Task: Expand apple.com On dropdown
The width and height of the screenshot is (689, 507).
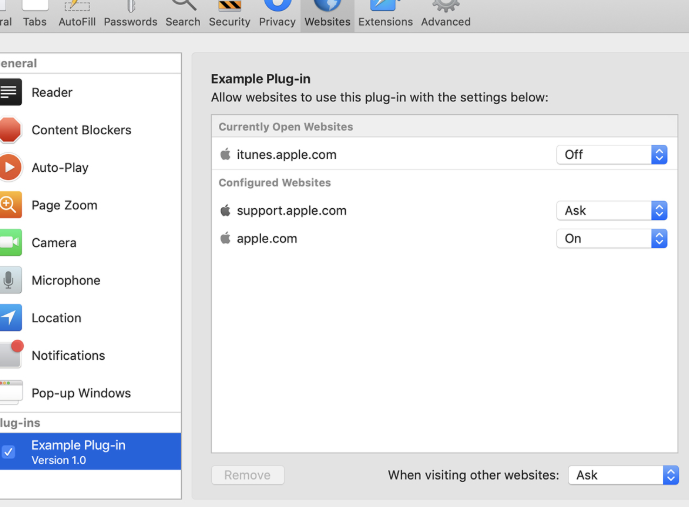Action: pos(611,239)
